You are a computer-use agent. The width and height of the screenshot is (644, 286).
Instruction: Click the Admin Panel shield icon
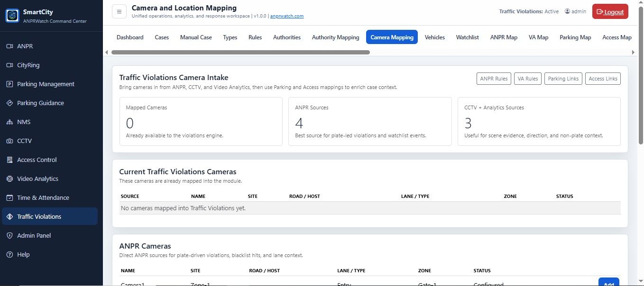pos(9,236)
